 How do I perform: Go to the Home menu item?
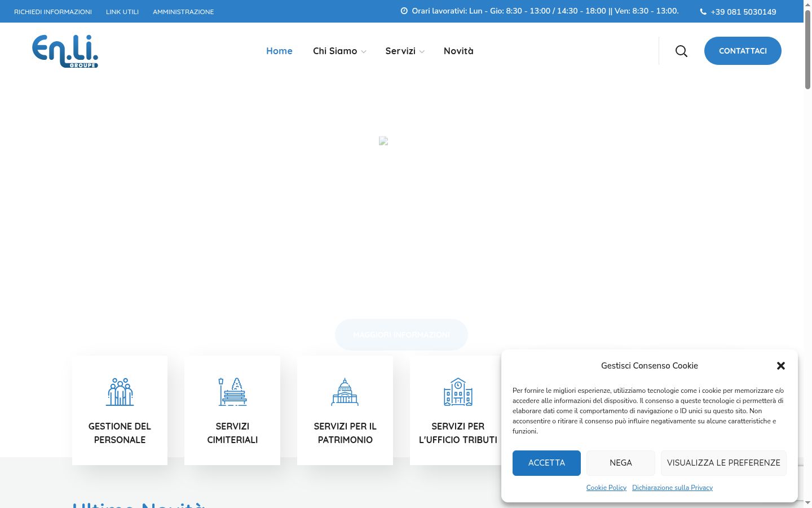279,51
